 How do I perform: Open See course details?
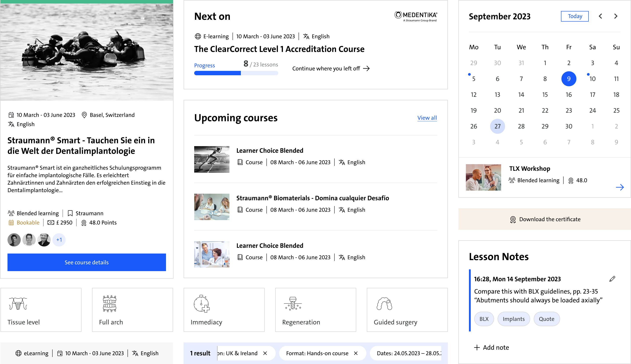(87, 262)
